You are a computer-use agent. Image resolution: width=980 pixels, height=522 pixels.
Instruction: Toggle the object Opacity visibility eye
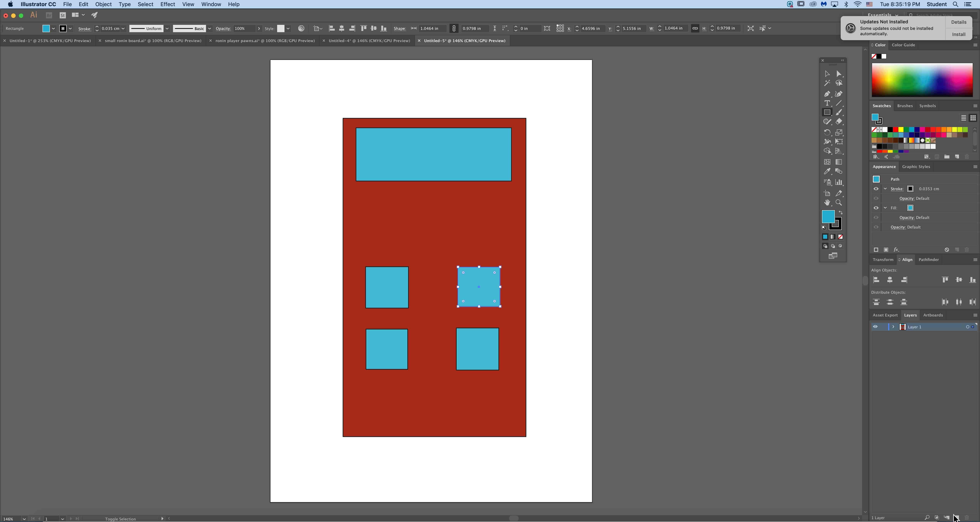click(876, 227)
